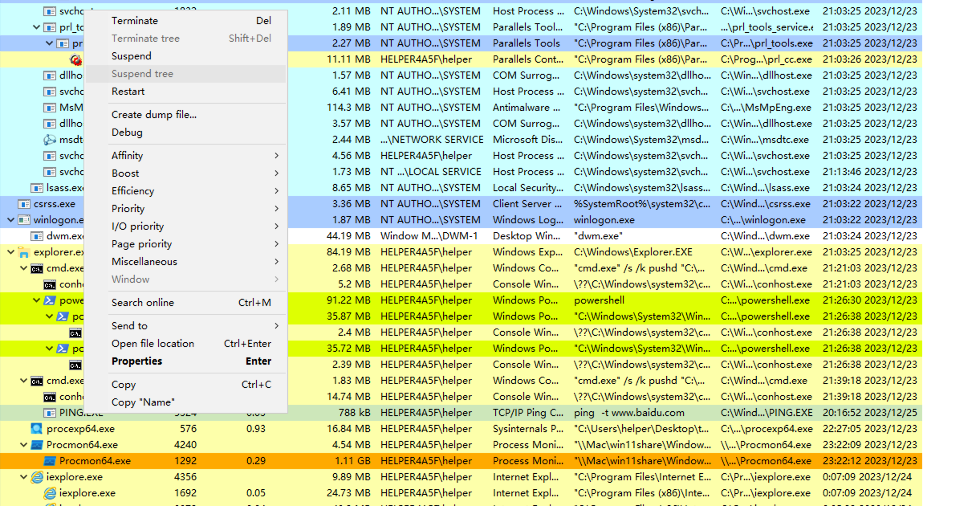Collapse the winlogon.exe tree node

[x=11, y=220]
